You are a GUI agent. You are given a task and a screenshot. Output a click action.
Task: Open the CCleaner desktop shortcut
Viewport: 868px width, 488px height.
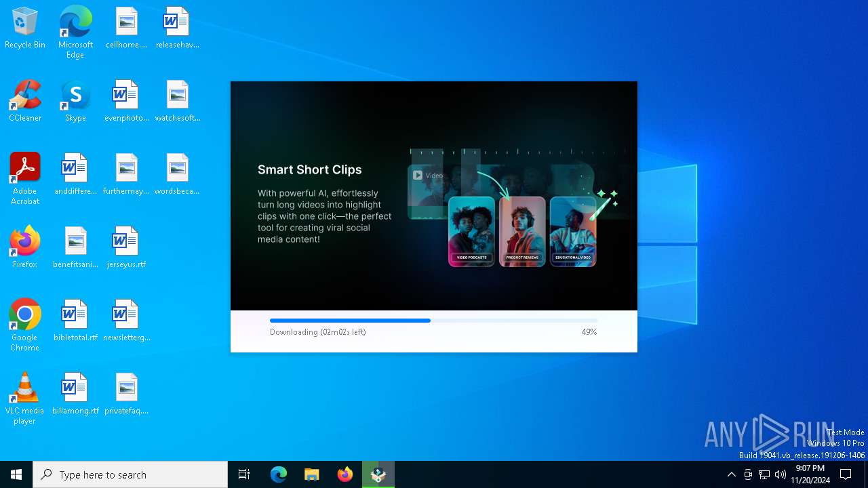25,102
